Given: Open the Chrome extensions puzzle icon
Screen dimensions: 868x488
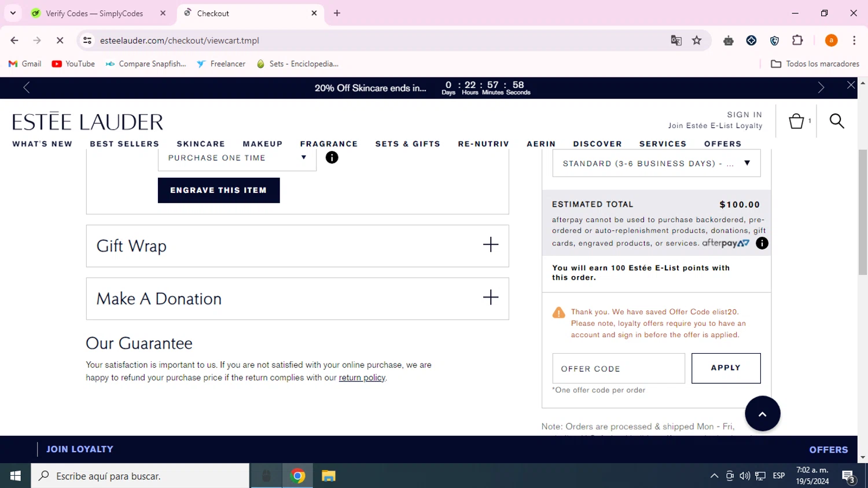Looking at the screenshot, I should click(x=797, y=41).
